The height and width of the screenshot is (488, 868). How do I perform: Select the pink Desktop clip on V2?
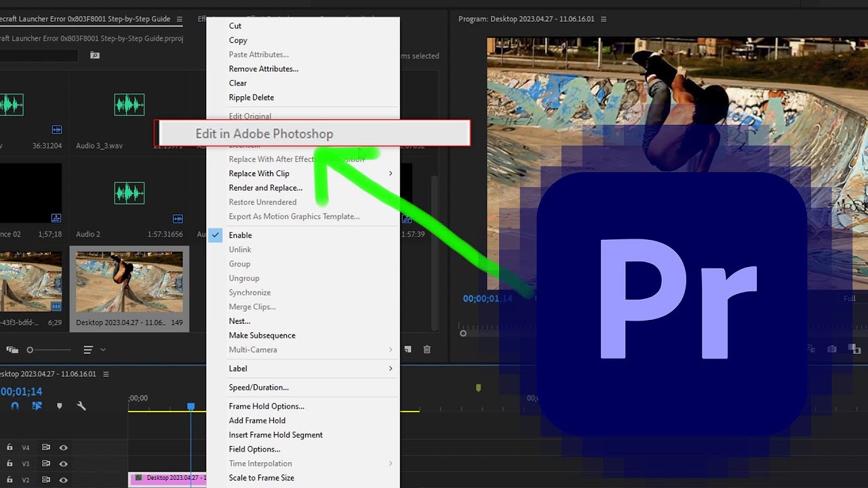pyautogui.click(x=167, y=479)
